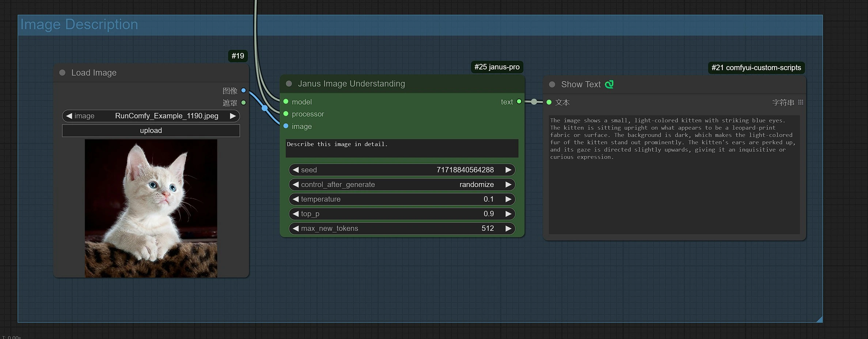Click the #21 comfyui-custom-scripts badge
The height and width of the screenshot is (339, 868).
tap(756, 68)
